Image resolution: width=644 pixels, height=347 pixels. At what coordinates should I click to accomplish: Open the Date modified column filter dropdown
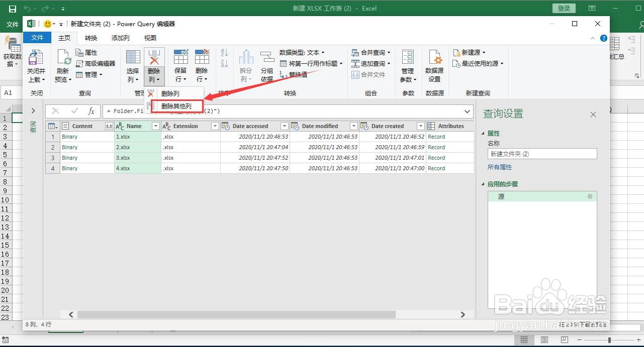354,126
